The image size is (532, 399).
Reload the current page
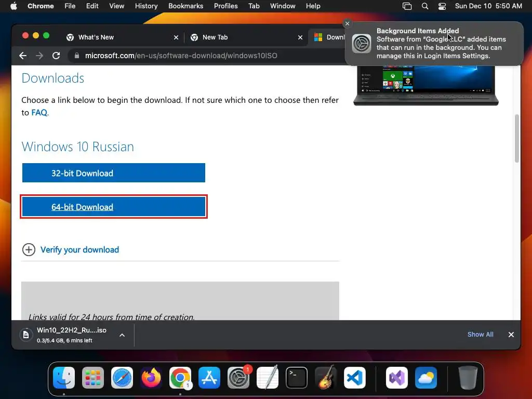pos(56,56)
